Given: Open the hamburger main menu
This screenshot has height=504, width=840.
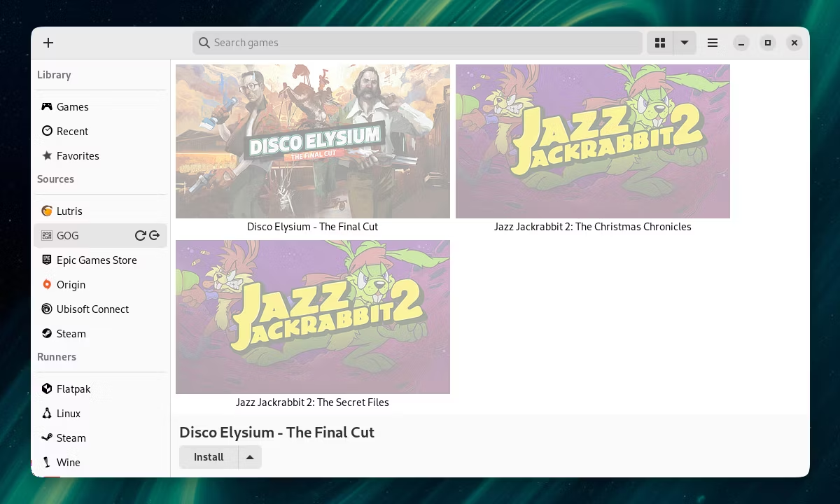Looking at the screenshot, I should (x=713, y=43).
